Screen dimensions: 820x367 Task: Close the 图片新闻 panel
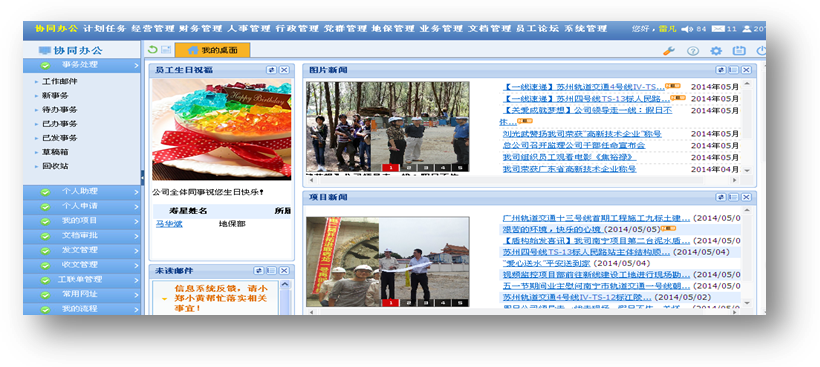click(x=746, y=70)
